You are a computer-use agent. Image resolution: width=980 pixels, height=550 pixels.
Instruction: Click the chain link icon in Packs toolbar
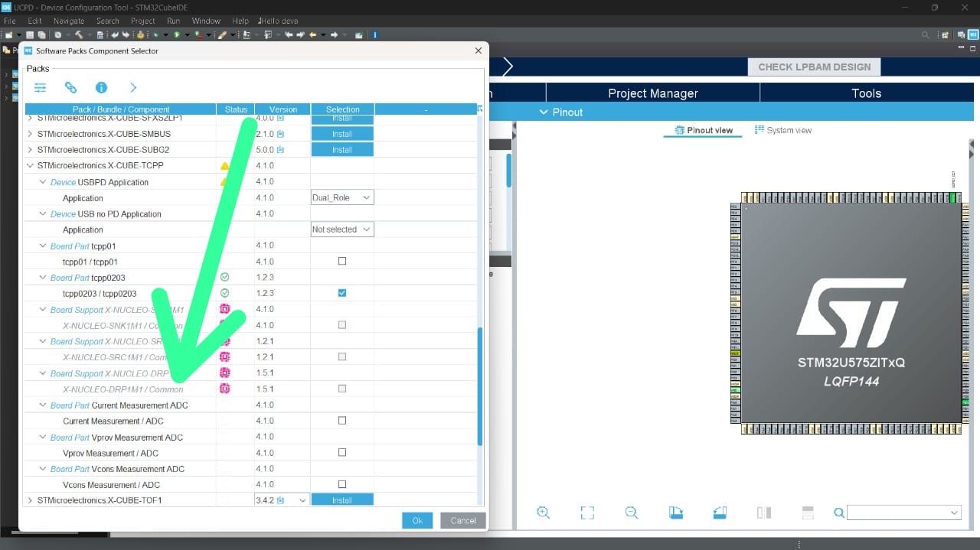(x=71, y=87)
